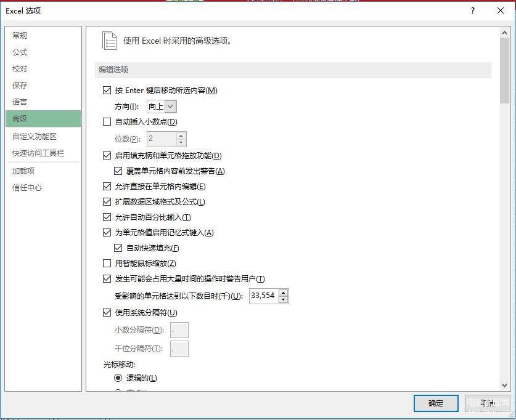Click the advanced options document icon
The height and width of the screenshot is (420, 516).
(x=110, y=41)
